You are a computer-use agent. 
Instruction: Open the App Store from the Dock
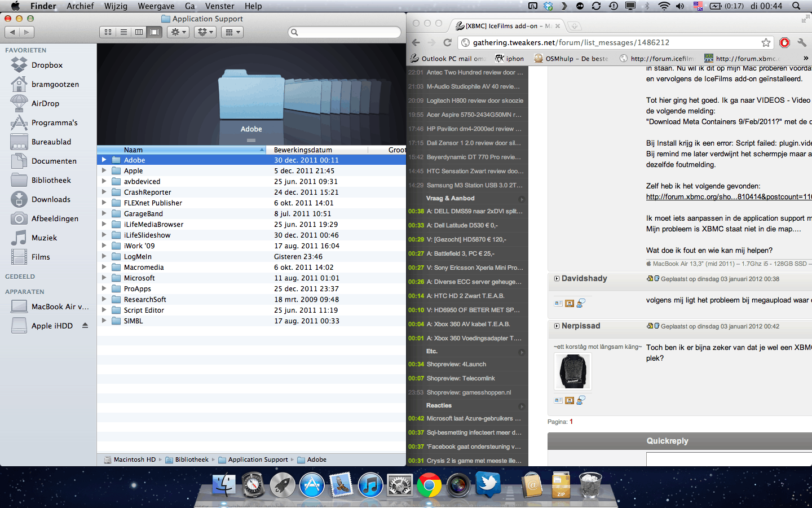[x=312, y=485]
